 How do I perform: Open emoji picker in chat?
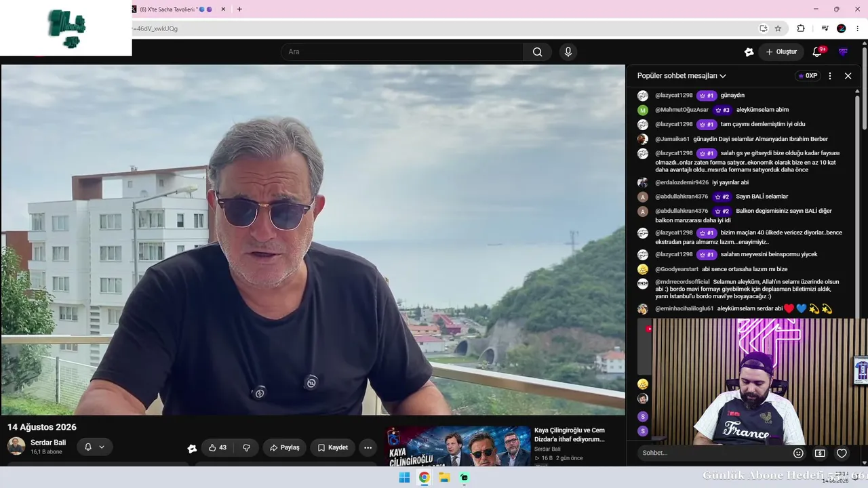(x=798, y=453)
